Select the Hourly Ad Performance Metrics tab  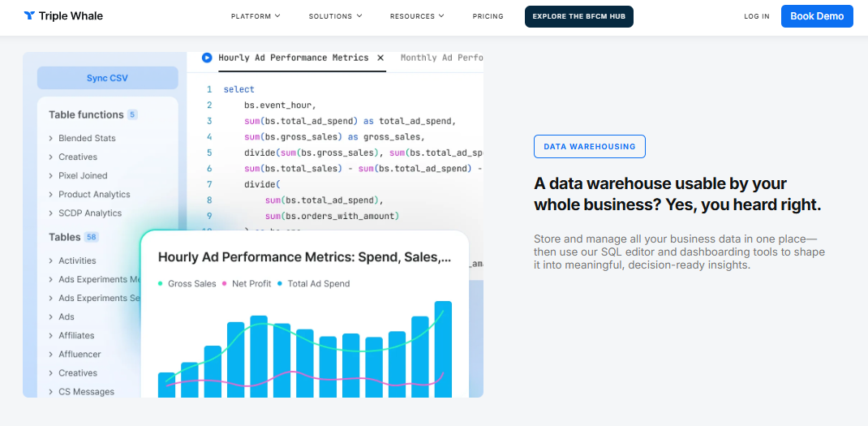click(294, 58)
